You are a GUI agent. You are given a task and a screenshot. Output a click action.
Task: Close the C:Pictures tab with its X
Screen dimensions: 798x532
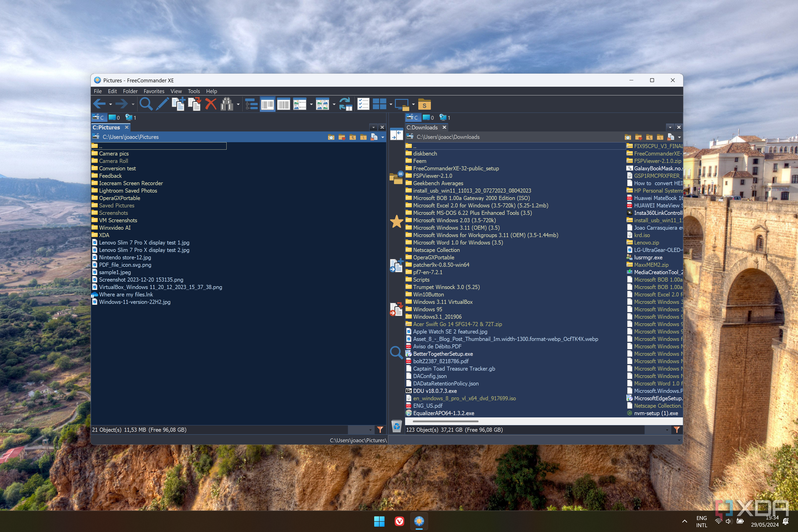(x=127, y=127)
